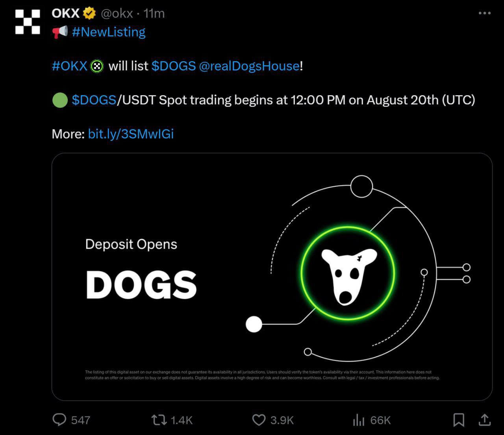Open the @okx handle
This screenshot has height=435, width=504.
(117, 13)
